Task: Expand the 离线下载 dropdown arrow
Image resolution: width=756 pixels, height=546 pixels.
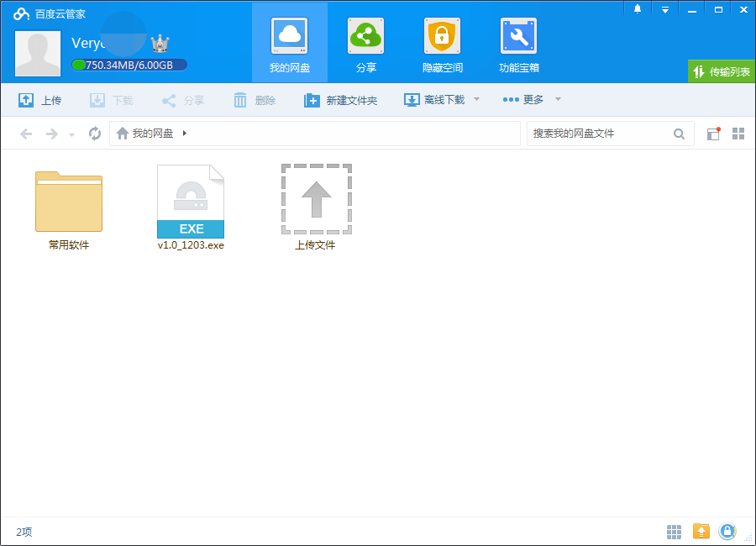Action: click(476, 99)
